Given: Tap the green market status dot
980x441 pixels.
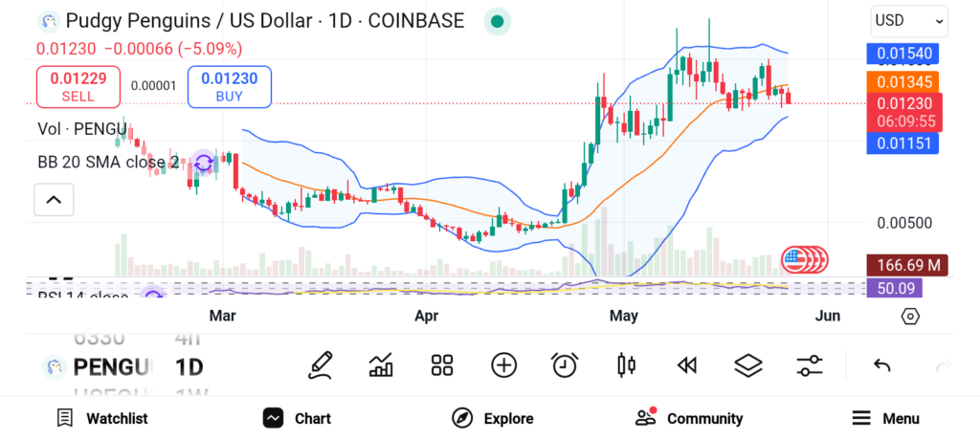Looking at the screenshot, I should coord(498,21).
